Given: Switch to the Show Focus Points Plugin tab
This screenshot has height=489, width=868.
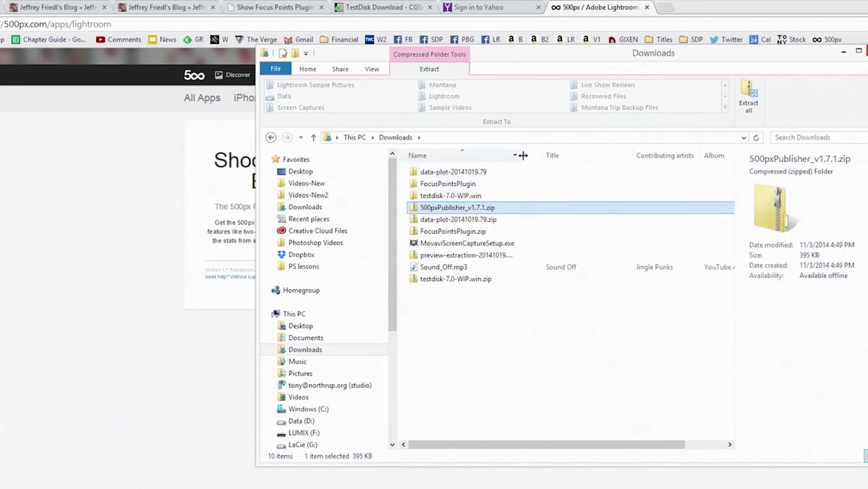Looking at the screenshot, I should click(276, 7).
